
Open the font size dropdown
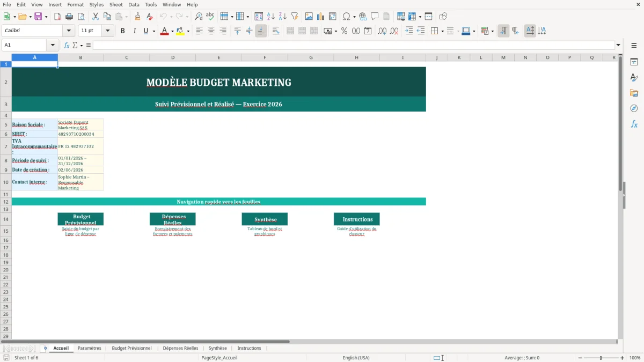click(x=108, y=31)
